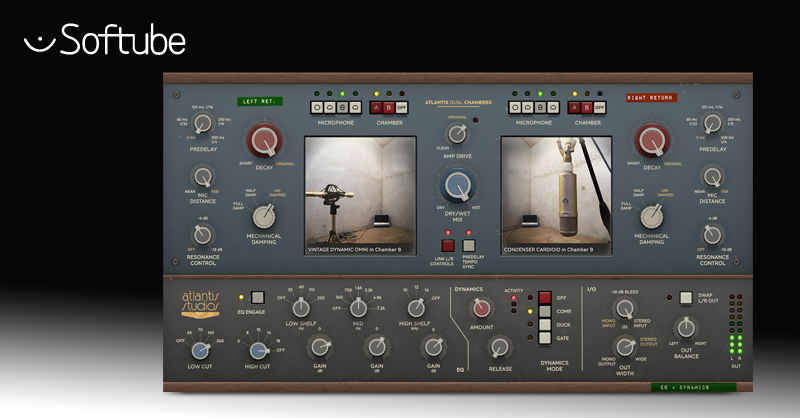
Task: Toggle the Link L/R Controls button
Action: coord(448,245)
